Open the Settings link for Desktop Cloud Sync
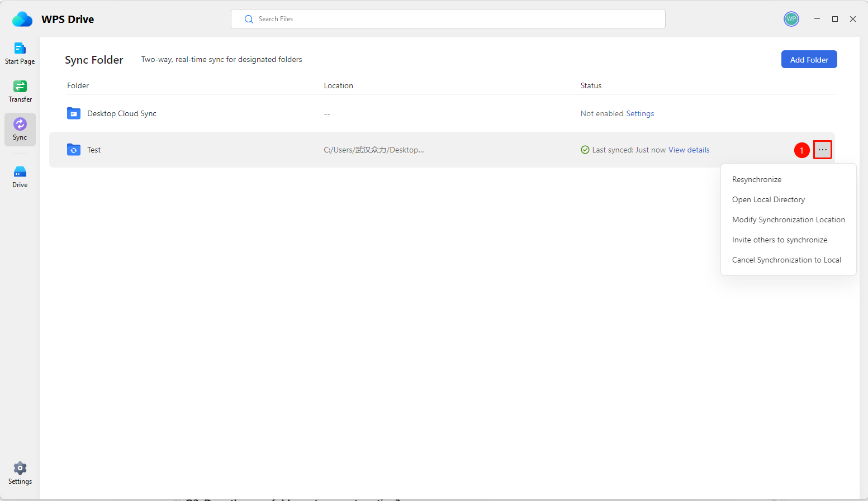 point(640,113)
